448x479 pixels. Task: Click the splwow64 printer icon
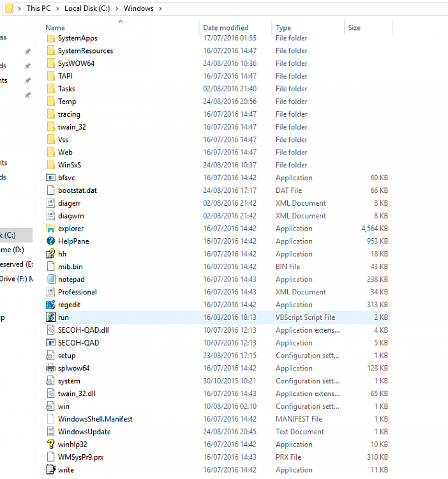click(50, 368)
